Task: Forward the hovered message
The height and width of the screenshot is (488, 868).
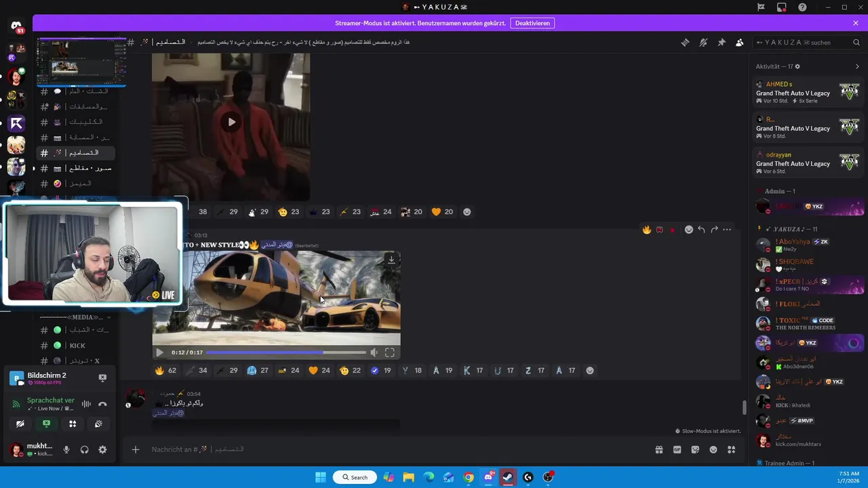Action: [x=714, y=230]
